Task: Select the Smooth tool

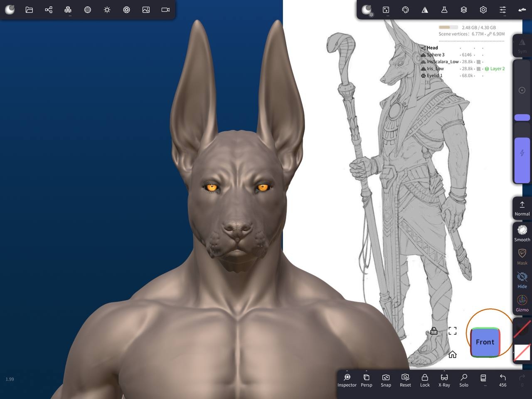Action: pos(522,233)
